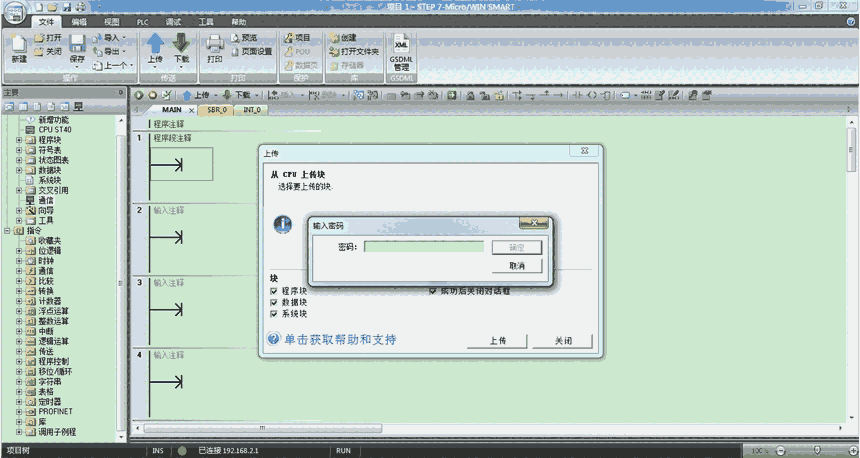This screenshot has height=458, width=860.
Task: Click the large Upload arrow icon
Action: (x=155, y=43)
